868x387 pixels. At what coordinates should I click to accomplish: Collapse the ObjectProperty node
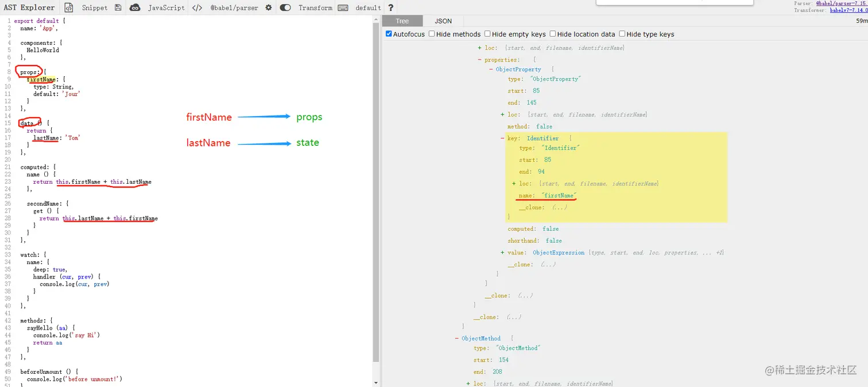click(491, 69)
